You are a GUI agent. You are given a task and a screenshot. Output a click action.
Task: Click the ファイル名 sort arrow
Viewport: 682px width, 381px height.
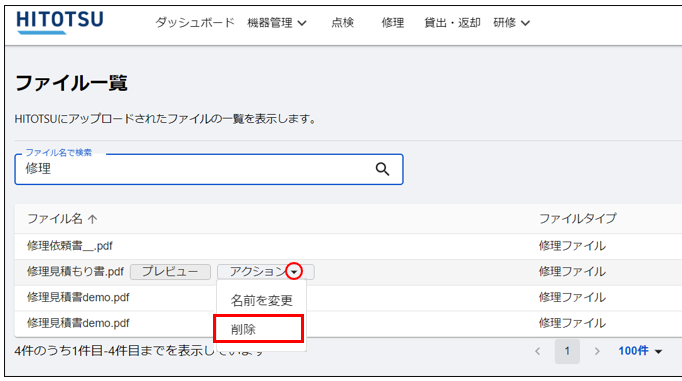93,219
